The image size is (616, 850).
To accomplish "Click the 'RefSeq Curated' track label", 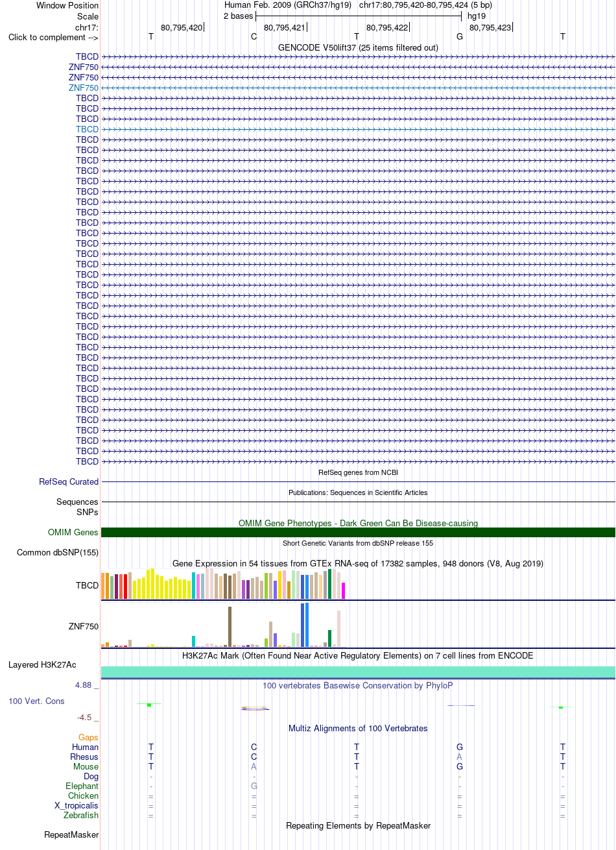I will click(69, 482).
